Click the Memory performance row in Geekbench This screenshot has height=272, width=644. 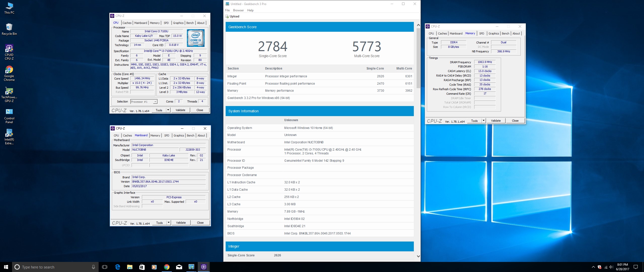click(x=319, y=91)
